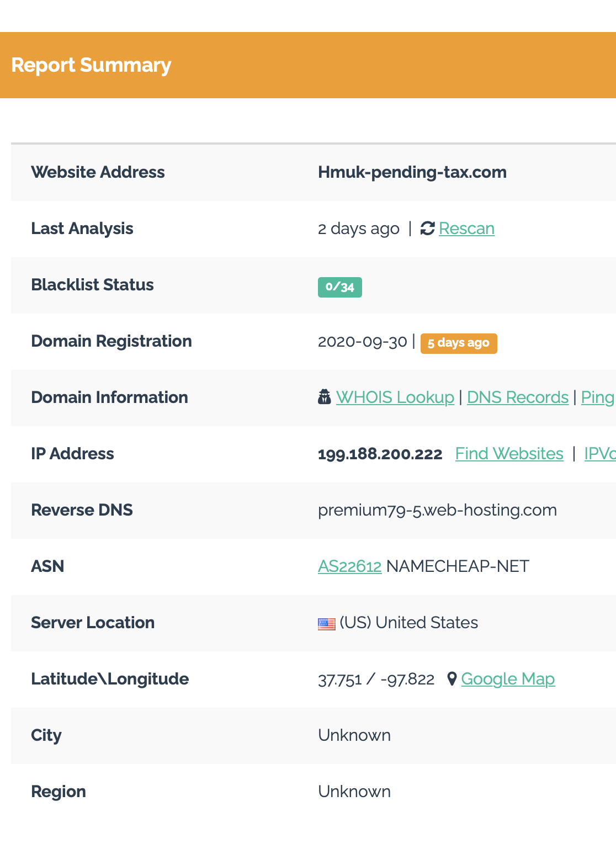Open the DNS Records link
Image resolution: width=616 pixels, height=849 pixels.
(x=517, y=397)
